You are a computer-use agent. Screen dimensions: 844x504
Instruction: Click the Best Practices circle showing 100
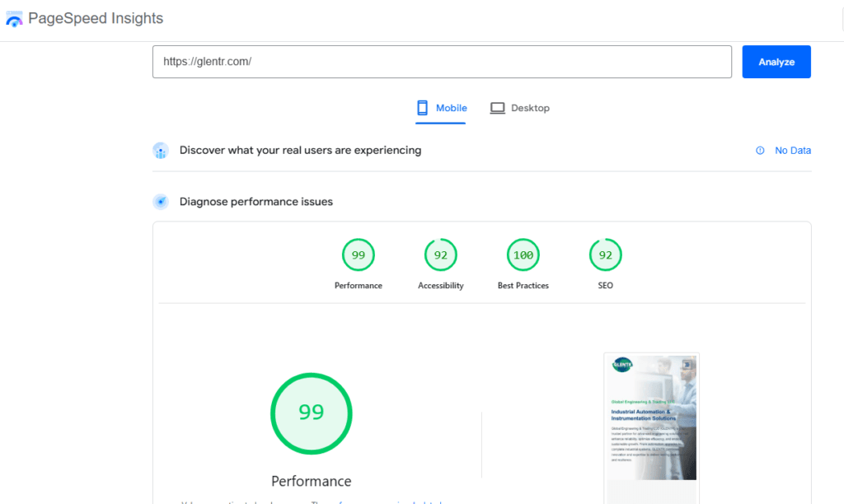[523, 254]
